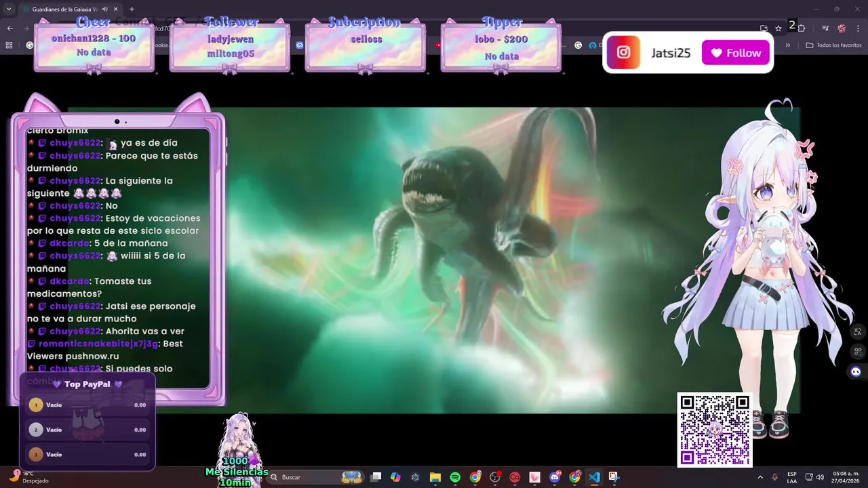Open File Explorer from the taskbar
868x488 pixels.
coord(435,477)
